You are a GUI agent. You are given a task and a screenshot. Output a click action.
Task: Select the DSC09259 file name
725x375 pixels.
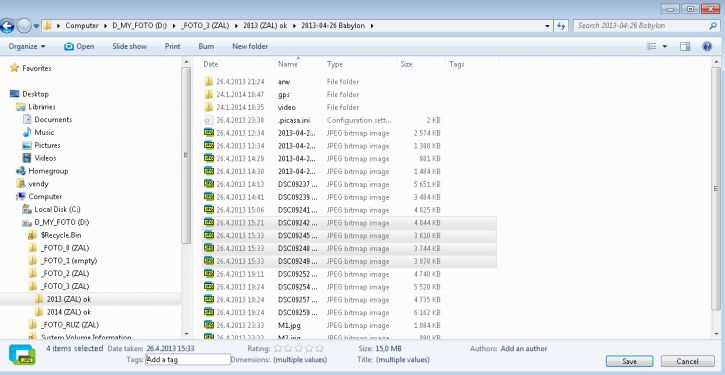pyautogui.click(x=298, y=313)
